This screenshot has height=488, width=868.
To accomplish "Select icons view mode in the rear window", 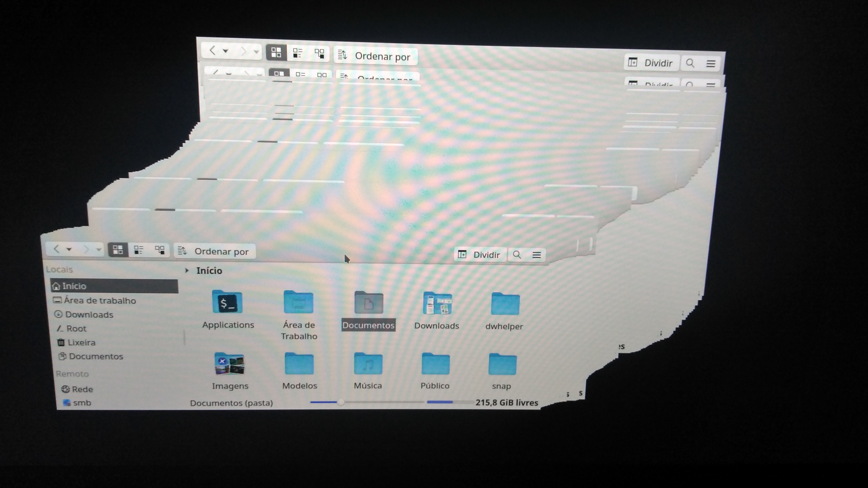I will click(x=276, y=52).
